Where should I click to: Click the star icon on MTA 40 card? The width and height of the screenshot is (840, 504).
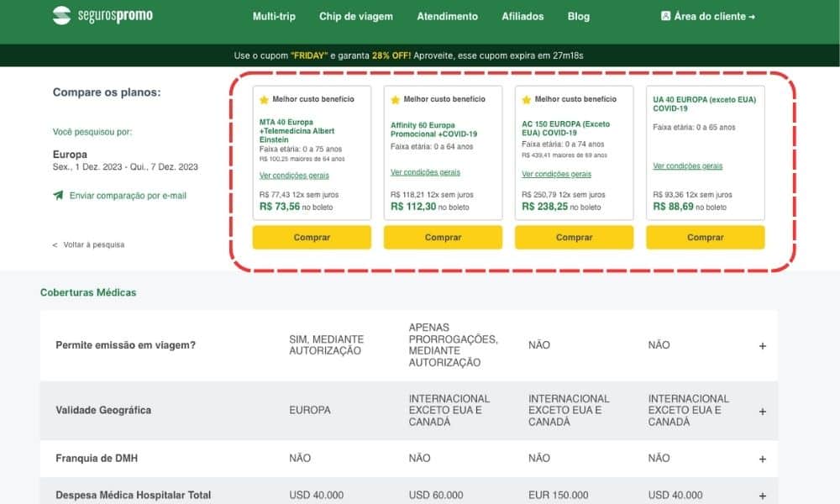click(264, 100)
